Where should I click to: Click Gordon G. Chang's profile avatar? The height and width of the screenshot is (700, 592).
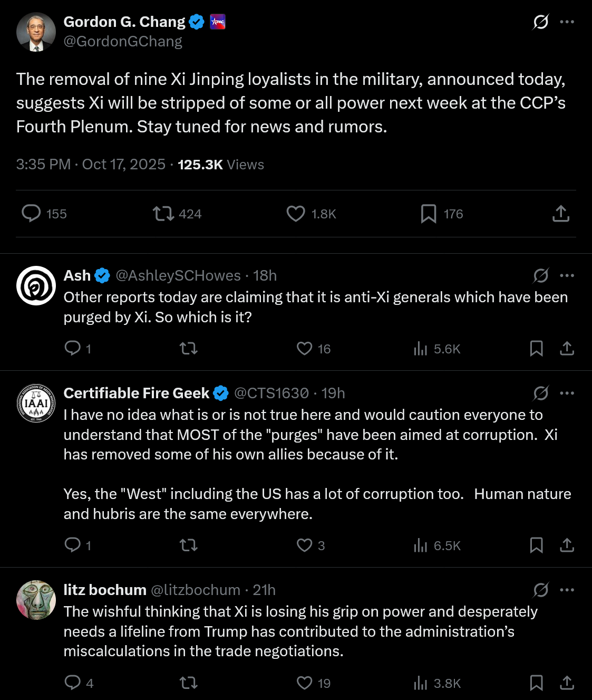click(36, 32)
